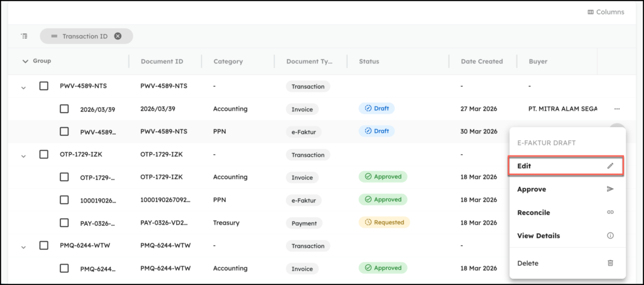The image size is (644, 285).
Task: Select the 2026/03/39 invoice row checkbox
Action: [x=64, y=109]
